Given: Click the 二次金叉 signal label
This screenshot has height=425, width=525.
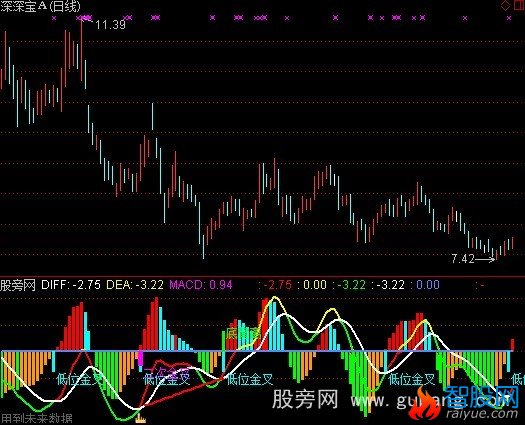Looking at the screenshot, I should (166, 373).
